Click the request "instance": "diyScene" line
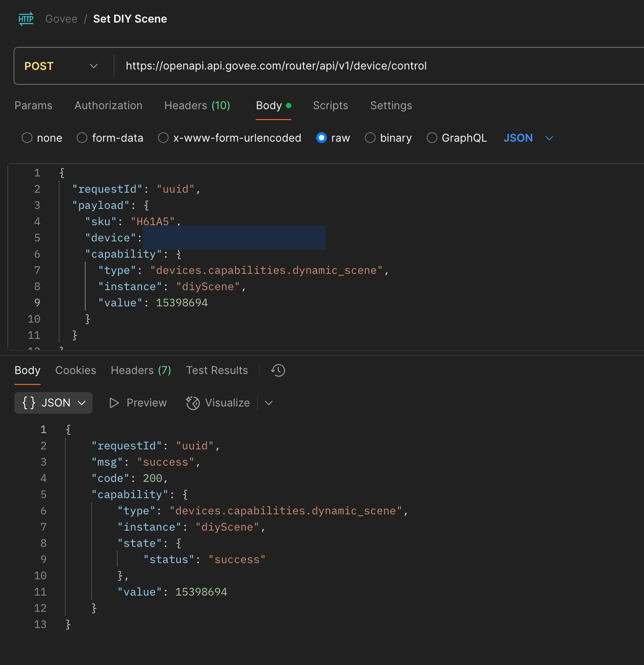Viewport: 644px width, 665px height. click(x=172, y=286)
